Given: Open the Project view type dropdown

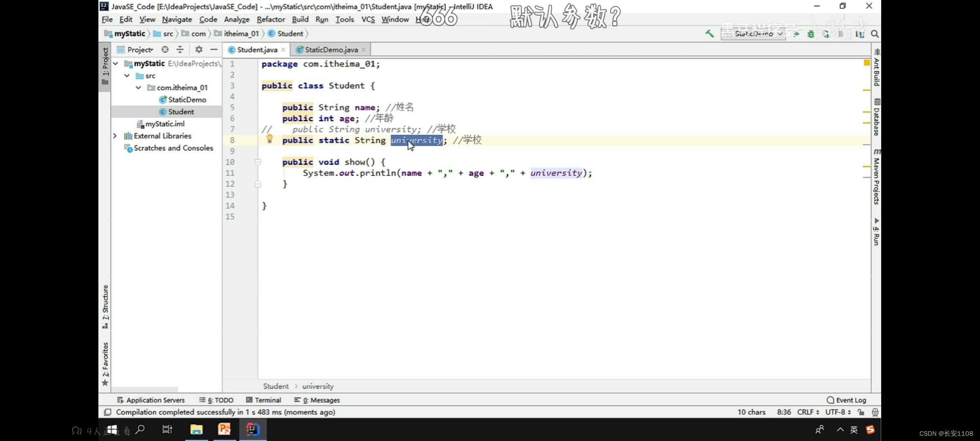Looking at the screenshot, I should (x=135, y=50).
